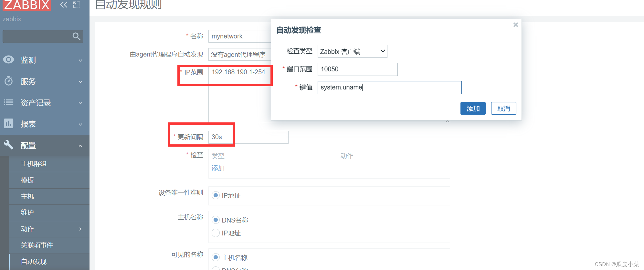Select IP地址 under 主机名称

click(x=216, y=233)
